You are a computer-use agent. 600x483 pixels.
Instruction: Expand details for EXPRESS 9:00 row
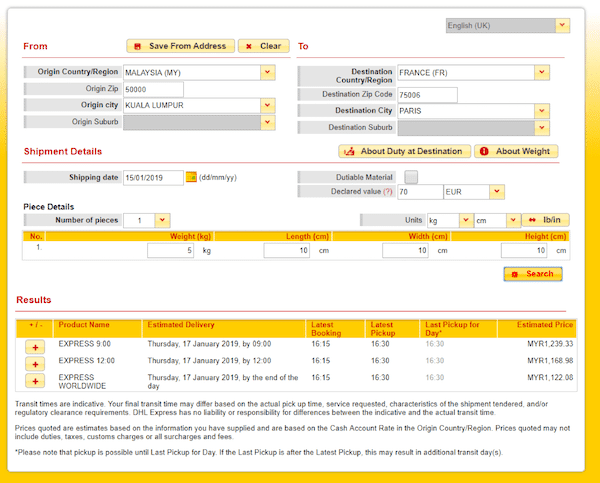35,347
